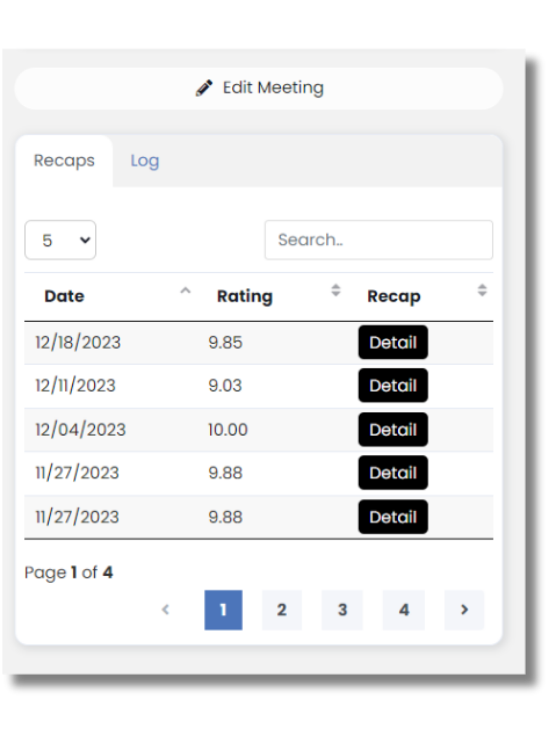Switch to the Log tab
Viewport: 549px width, 756px height.
click(x=145, y=161)
